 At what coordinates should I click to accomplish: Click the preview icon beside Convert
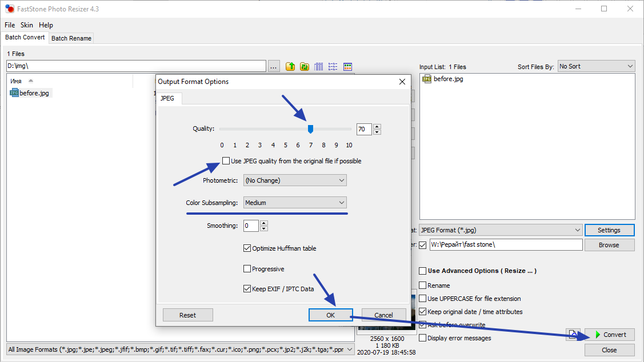[x=573, y=335]
